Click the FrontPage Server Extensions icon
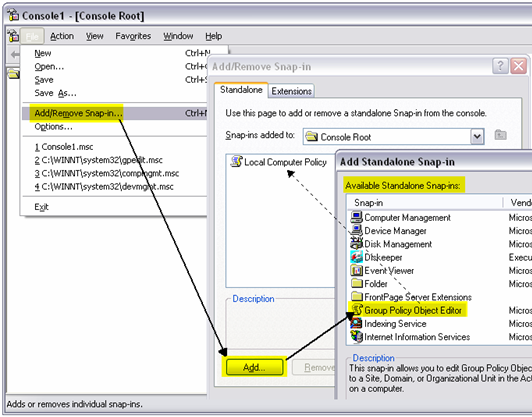Viewport: 532px width, 417px height. [356, 297]
